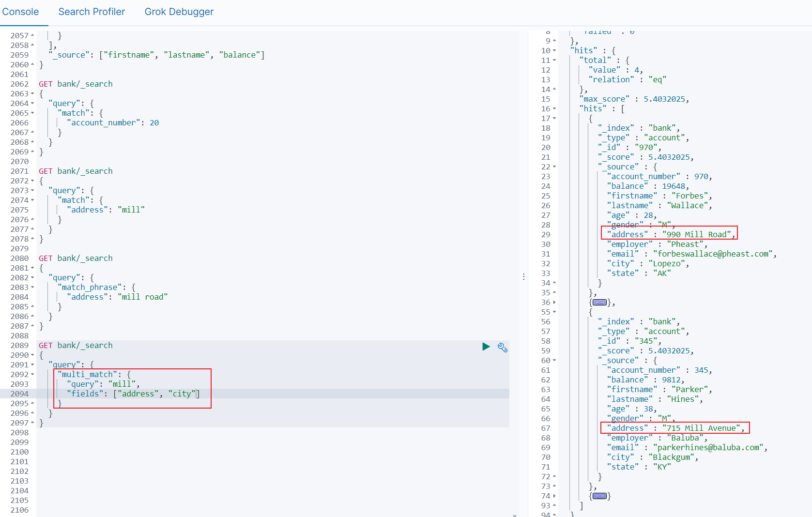
Task: Click the "relation" : "eq" line
Action: pyautogui.click(x=628, y=80)
